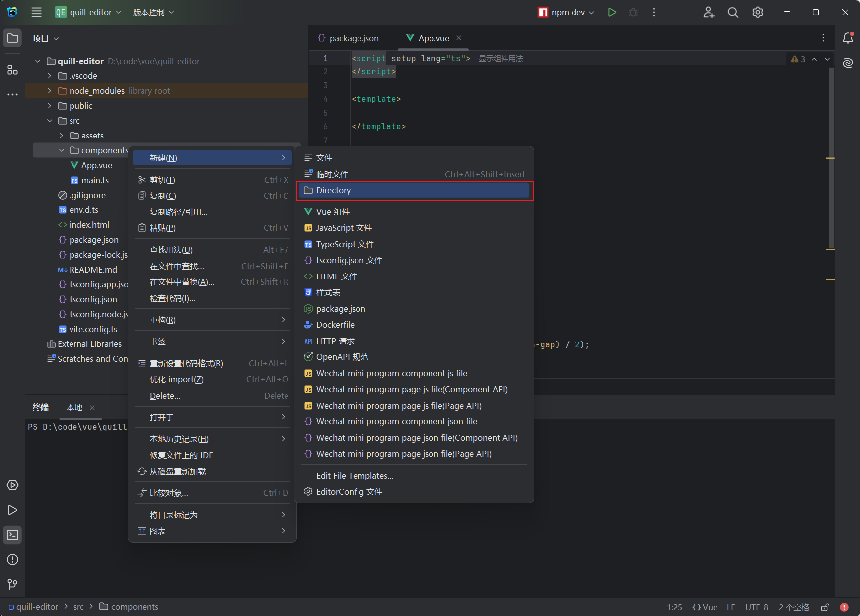Select vite.config.ts in the project tree
Screen dimensions: 860x616
[93, 329]
